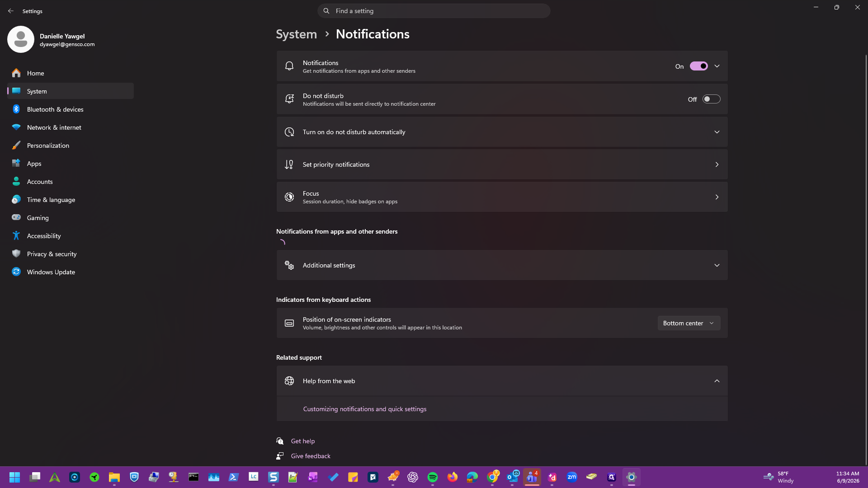
Task: Click the clock icon for automatic do not disturb
Action: (x=289, y=132)
